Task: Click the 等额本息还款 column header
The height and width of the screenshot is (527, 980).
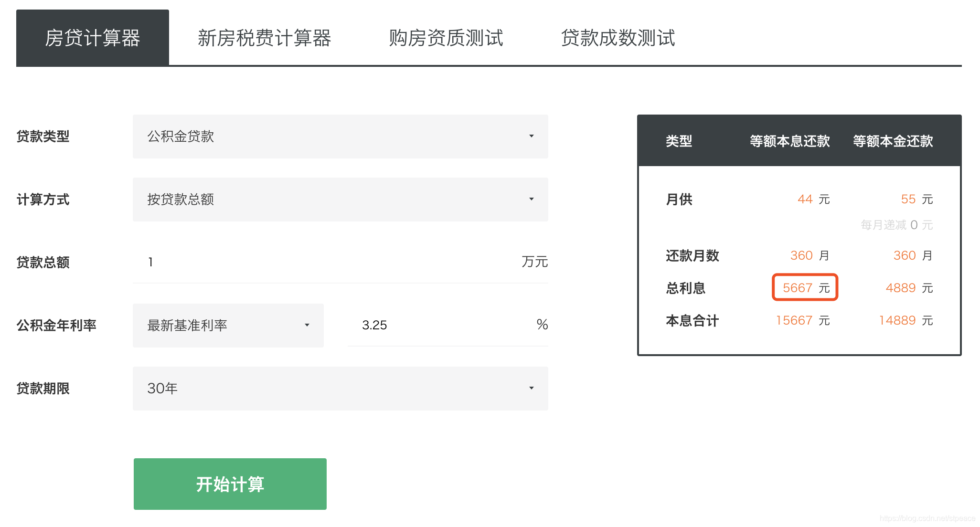Action: (789, 141)
